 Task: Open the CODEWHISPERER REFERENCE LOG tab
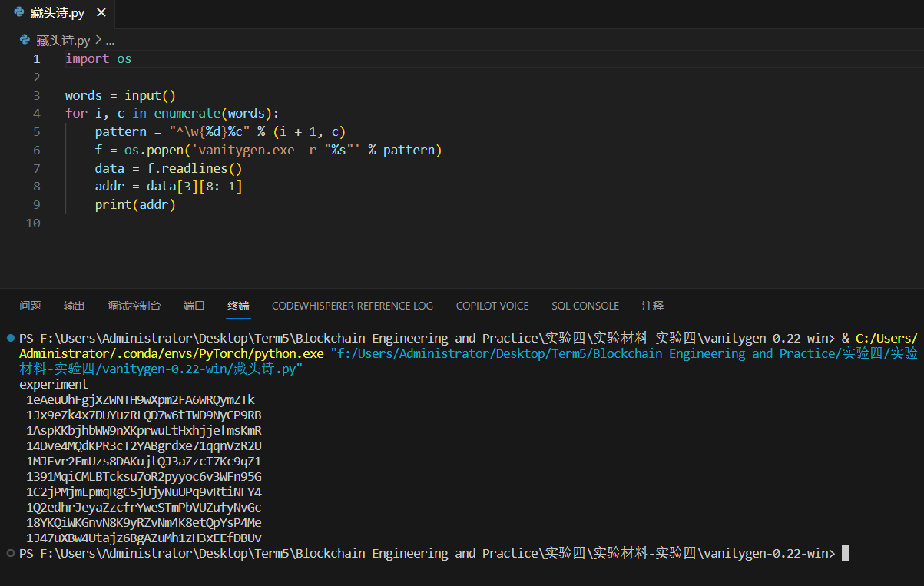click(x=353, y=306)
